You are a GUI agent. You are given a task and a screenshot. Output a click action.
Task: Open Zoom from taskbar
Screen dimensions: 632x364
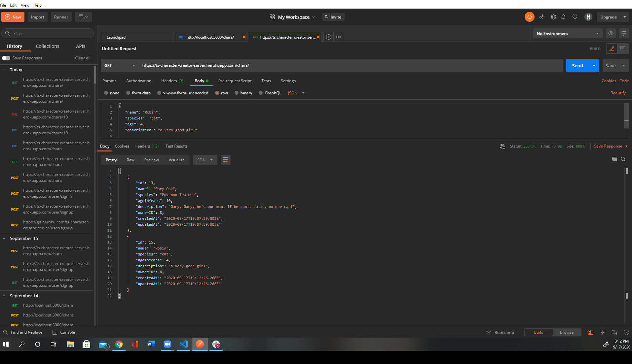[x=167, y=344]
